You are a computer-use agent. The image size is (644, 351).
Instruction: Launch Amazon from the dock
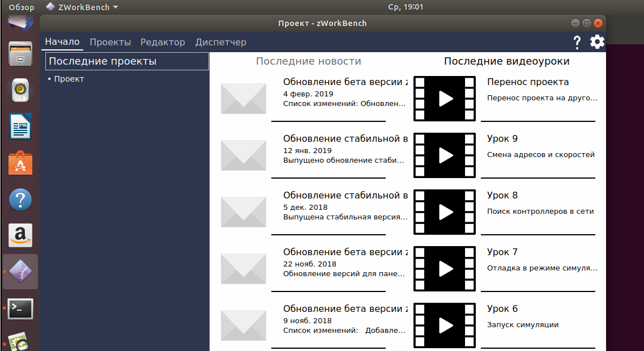(x=20, y=235)
